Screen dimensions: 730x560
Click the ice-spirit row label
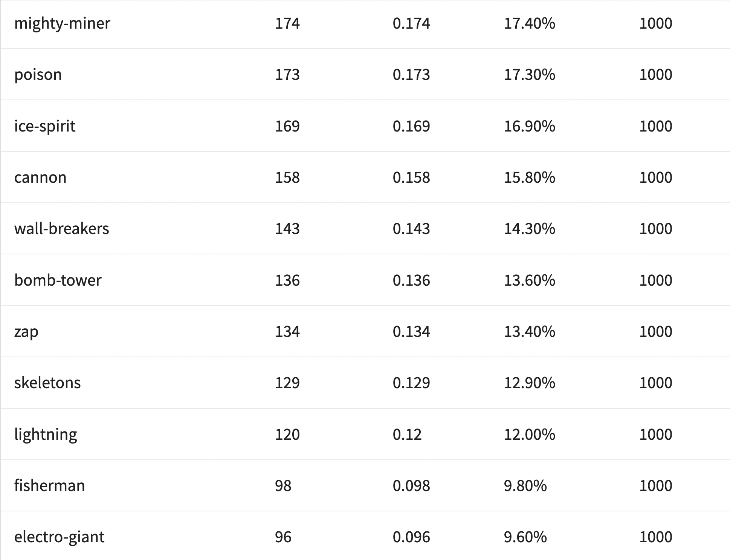click(x=45, y=126)
